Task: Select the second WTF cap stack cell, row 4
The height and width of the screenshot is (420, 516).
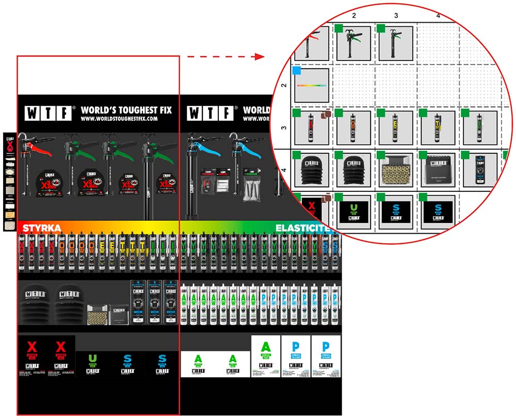Action: pos(354,170)
